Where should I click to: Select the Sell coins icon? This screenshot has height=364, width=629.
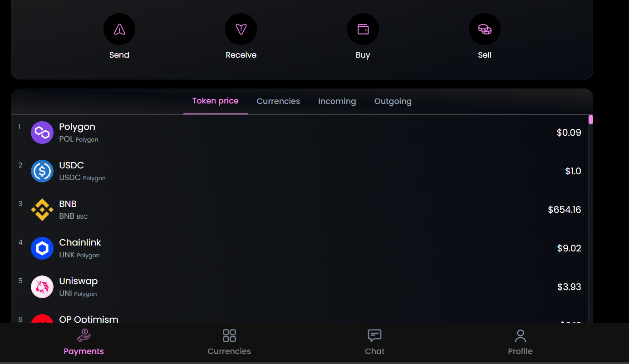pyautogui.click(x=484, y=30)
